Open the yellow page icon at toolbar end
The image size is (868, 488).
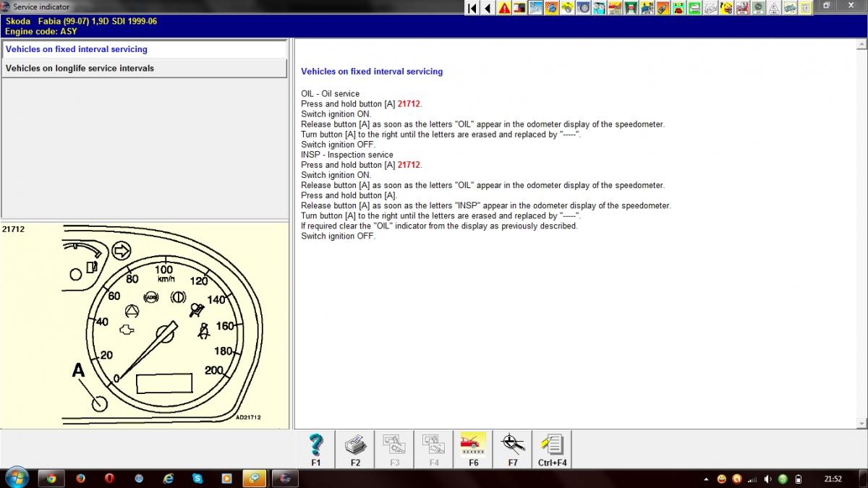(806, 8)
